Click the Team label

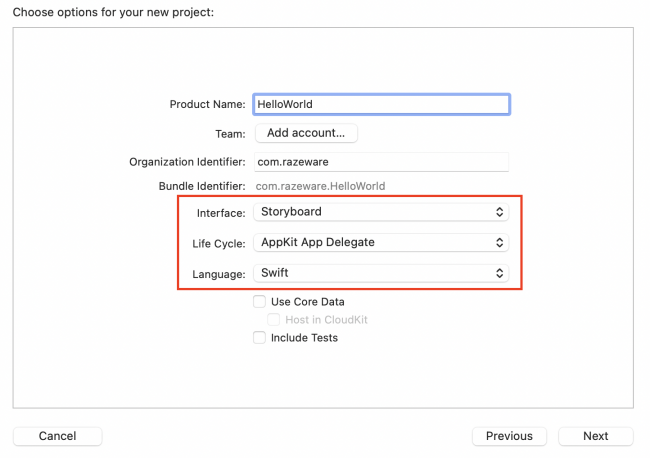(x=230, y=133)
